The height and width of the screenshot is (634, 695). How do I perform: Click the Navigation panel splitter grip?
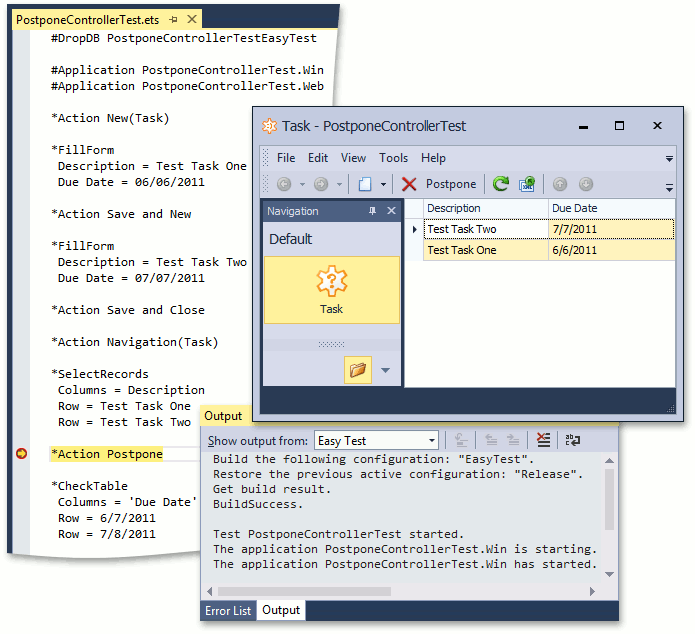click(332, 344)
